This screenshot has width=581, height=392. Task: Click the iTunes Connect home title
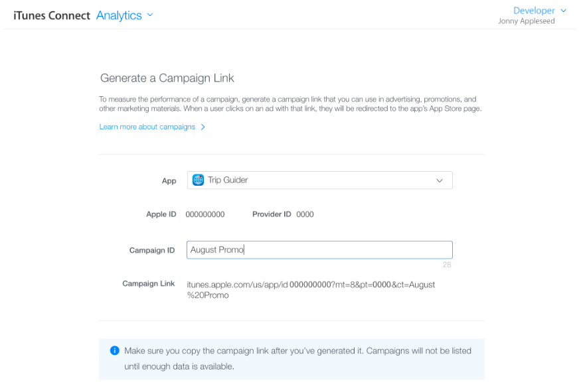tap(52, 15)
